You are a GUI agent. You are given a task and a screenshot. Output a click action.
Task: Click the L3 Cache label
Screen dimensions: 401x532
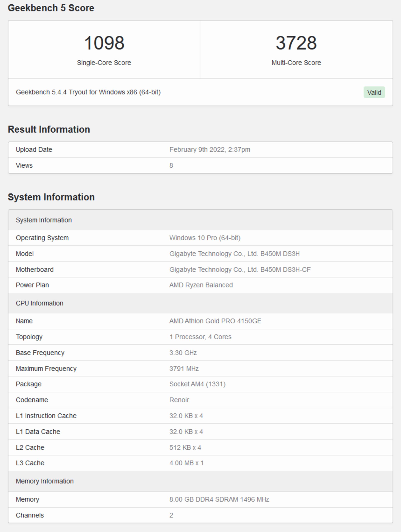pyautogui.click(x=30, y=463)
